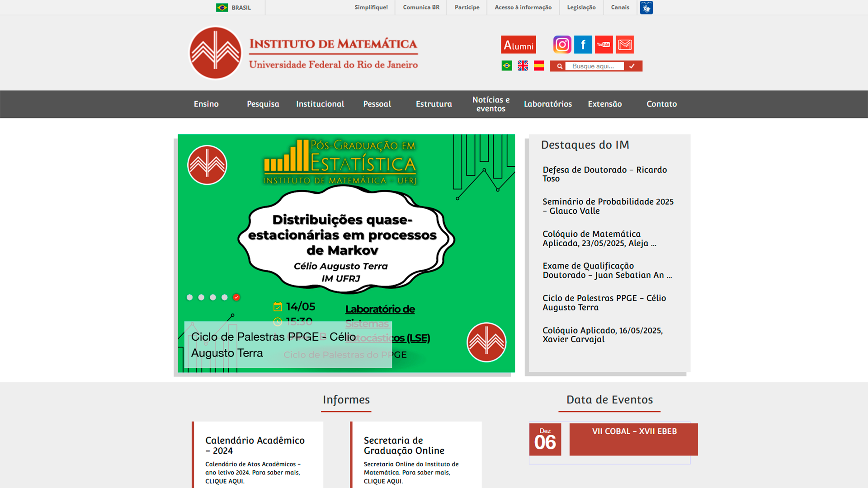Focus the 'Busque aqui...' search field

click(x=594, y=66)
